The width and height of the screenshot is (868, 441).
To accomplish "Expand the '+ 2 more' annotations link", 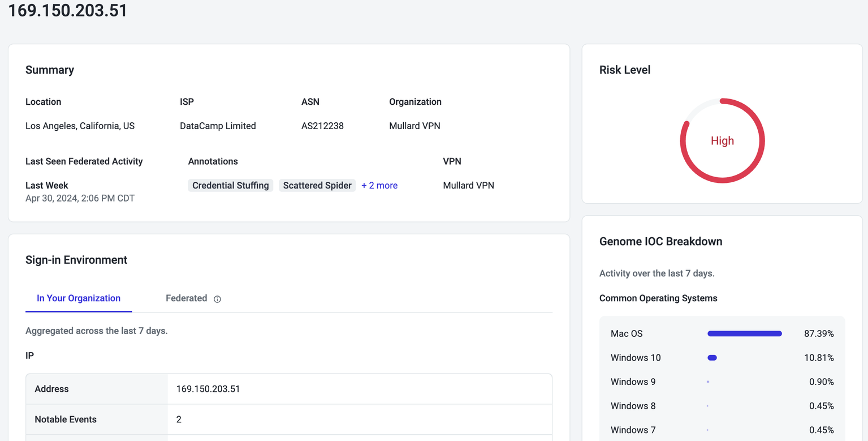I will coord(379,186).
